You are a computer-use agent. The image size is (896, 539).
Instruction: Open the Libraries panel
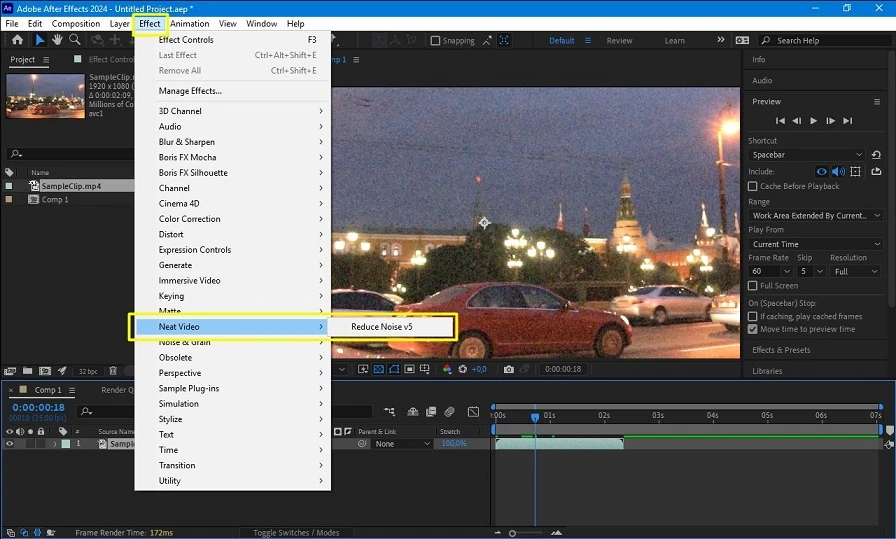(767, 371)
